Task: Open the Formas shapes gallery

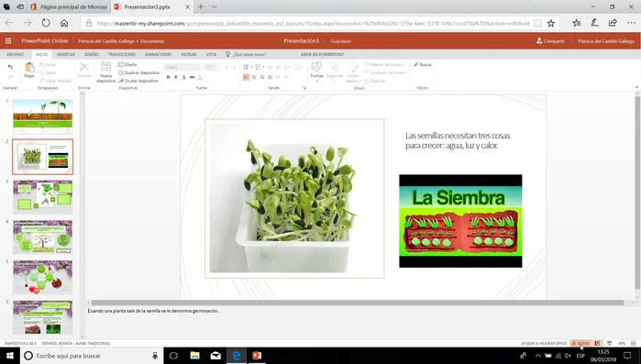Action: click(316, 72)
